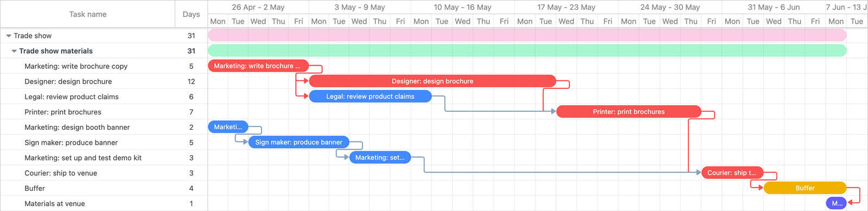The height and width of the screenshot is (211, 868).
Task: Click the red 'Designer: design brochure' Gantt bar
Action: pos(432,81)
